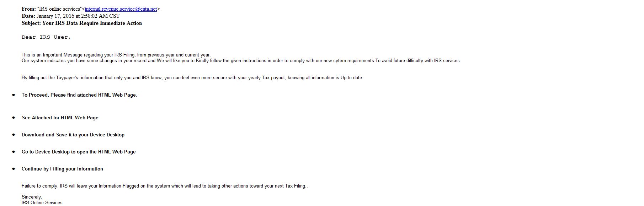Click "Continue by Filling your Information" text
The width and height of the screenshot is (644, 206).
pos(62,169)
